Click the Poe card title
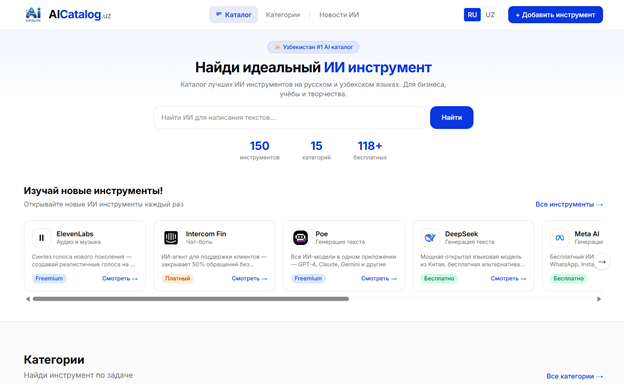 (322, 234)
